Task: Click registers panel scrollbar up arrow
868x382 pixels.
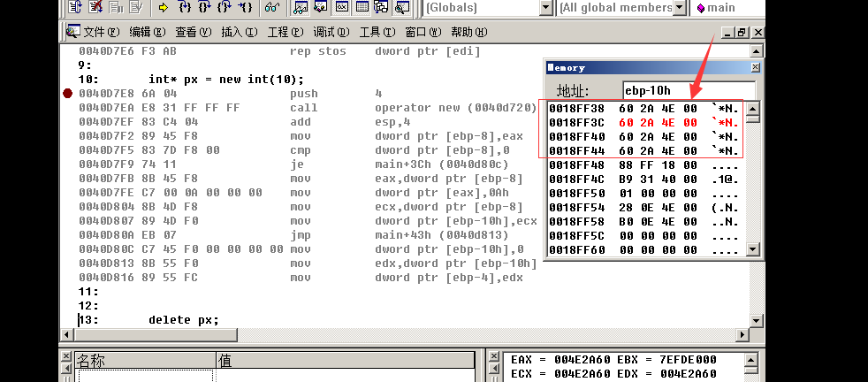Action: 751,359
